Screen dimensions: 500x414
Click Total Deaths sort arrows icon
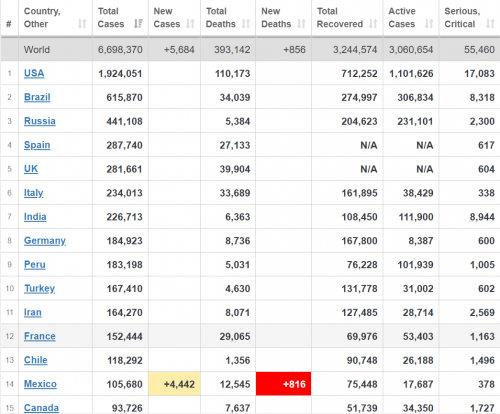[246, 24]
